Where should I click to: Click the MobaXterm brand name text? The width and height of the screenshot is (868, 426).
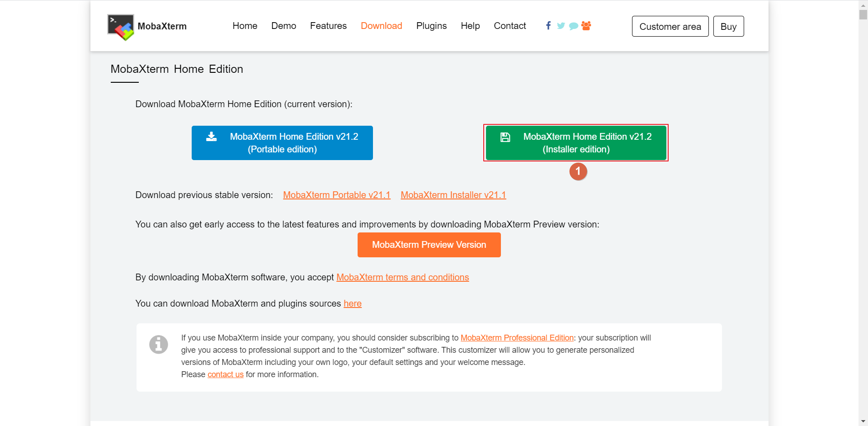click(x=162, y=26)
